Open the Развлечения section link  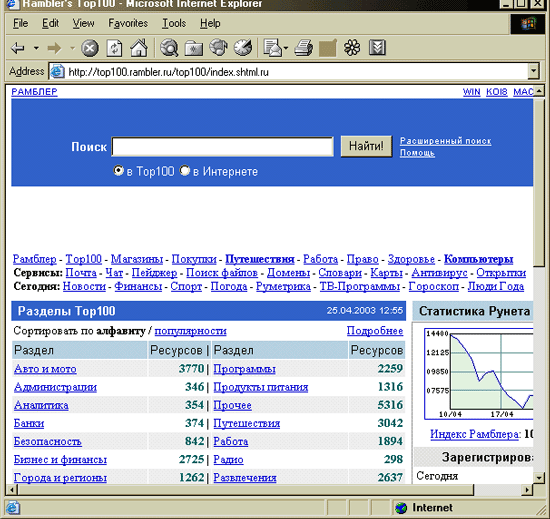tap(245, 478)
